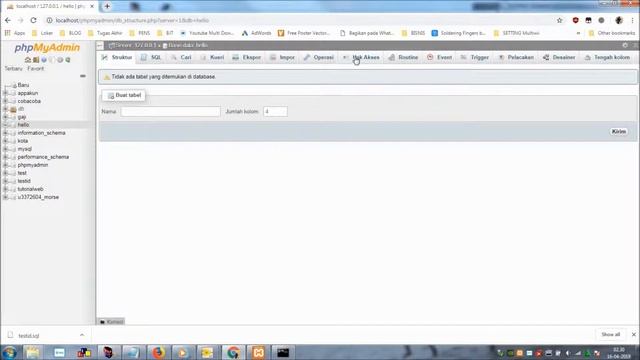Expand the information_schema database node
Viewport: 640px width, 360px height.
(x=5, y=133)
